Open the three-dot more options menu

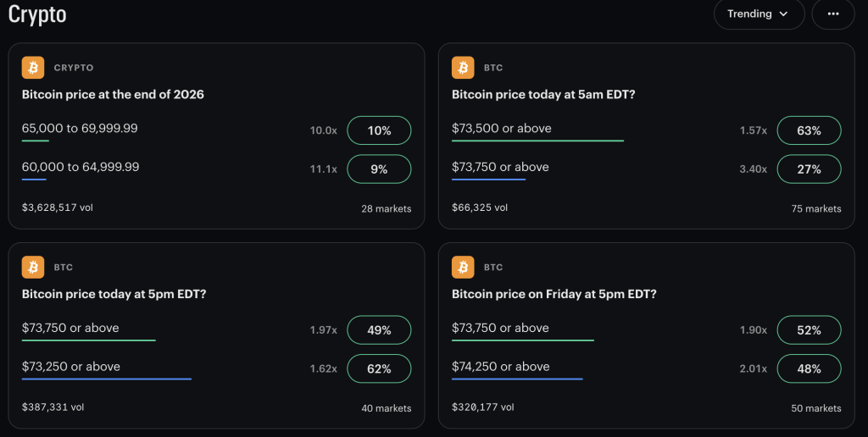click(x=832, y=14)
